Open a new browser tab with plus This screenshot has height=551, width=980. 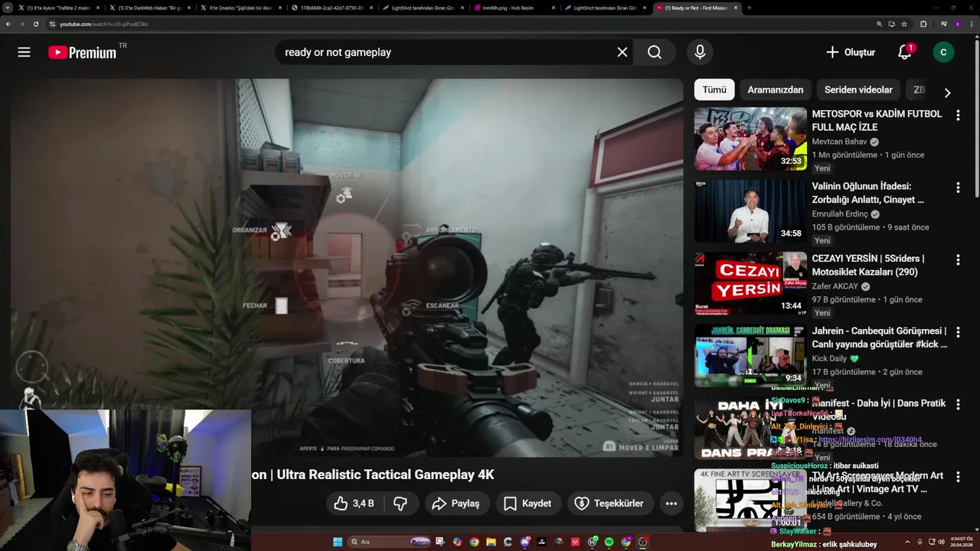click(x=749, y=8)
